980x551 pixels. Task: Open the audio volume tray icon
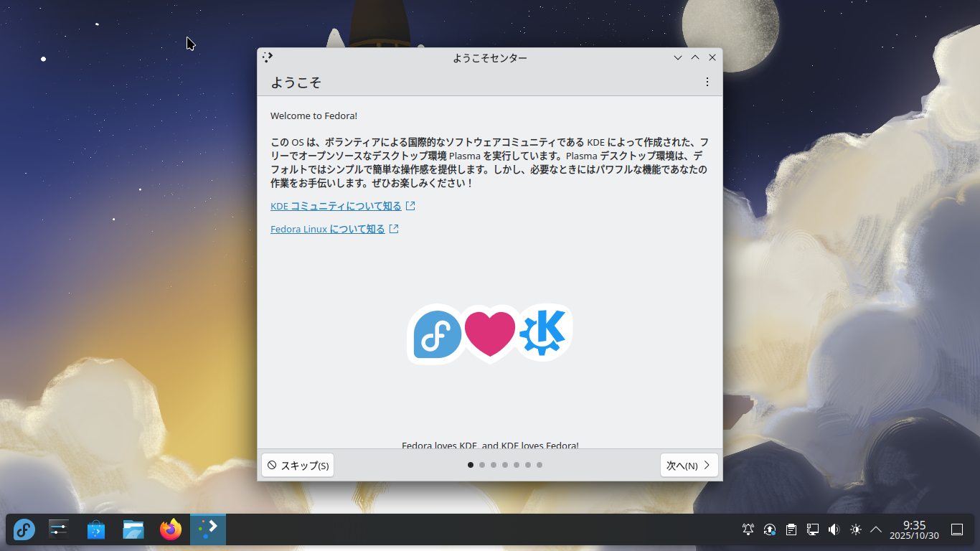click(834, 529)
